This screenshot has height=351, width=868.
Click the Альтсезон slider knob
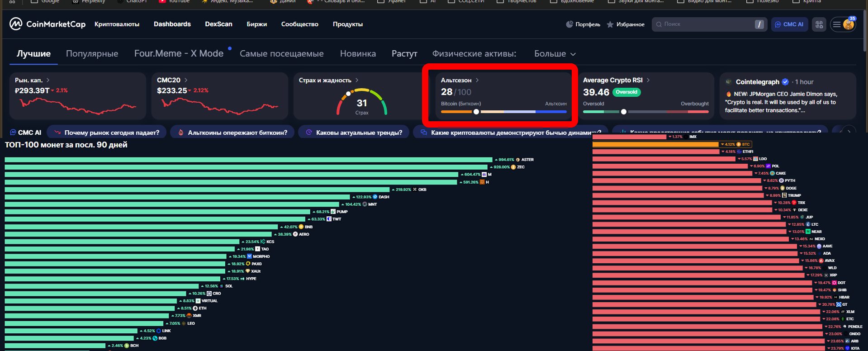click(476, 112)
